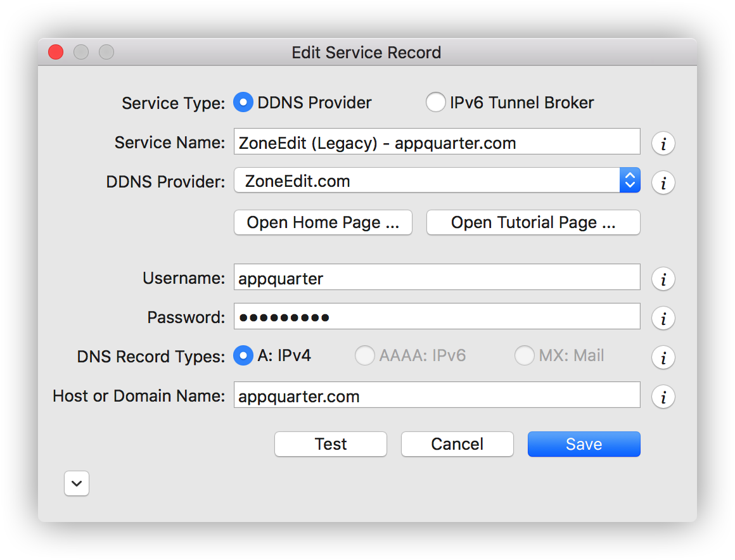Click info icon for DNS Record Types
This screenshot has width=735, height=560.
coord(663,357)
